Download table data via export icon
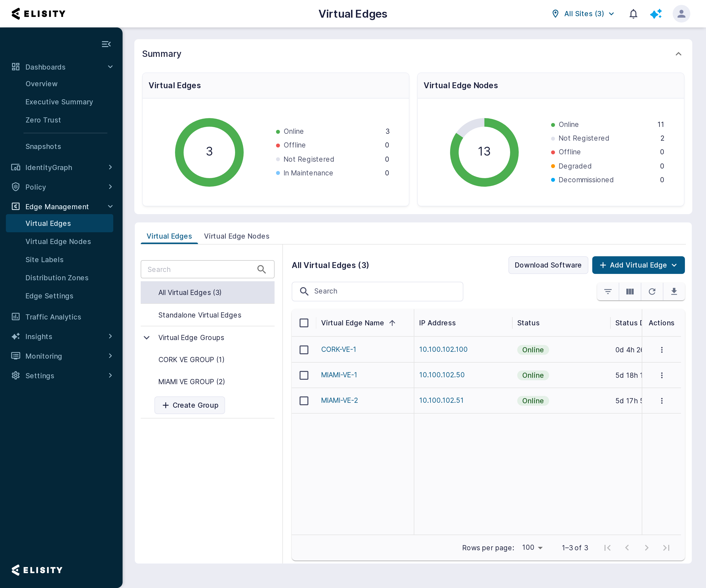The width and height of the screenshot is (706, 588). point(674,291)
